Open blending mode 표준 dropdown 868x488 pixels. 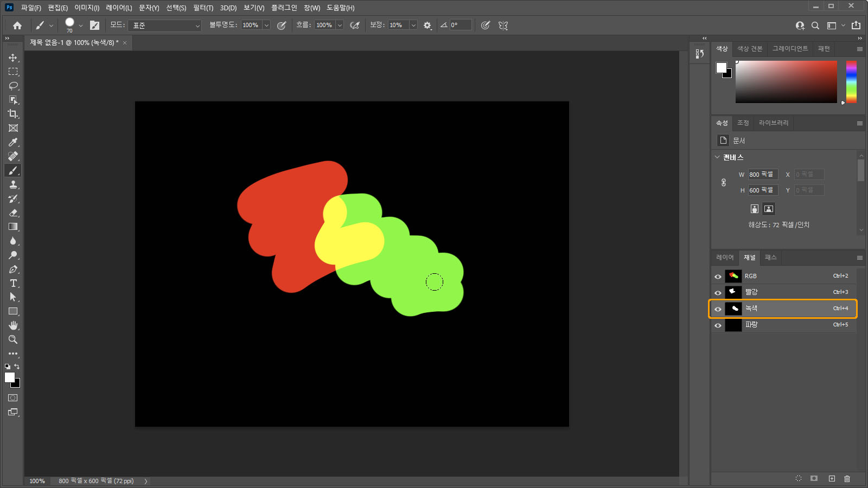165,25
